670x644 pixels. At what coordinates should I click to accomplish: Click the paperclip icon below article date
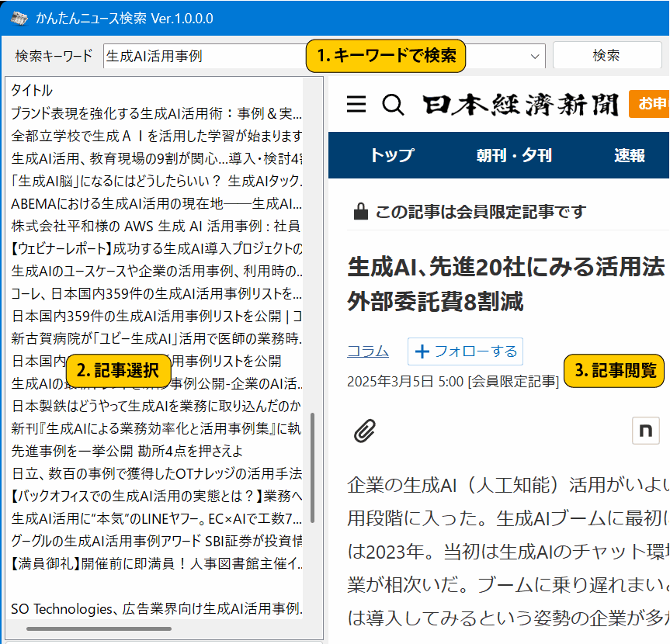tap(365, 430)
